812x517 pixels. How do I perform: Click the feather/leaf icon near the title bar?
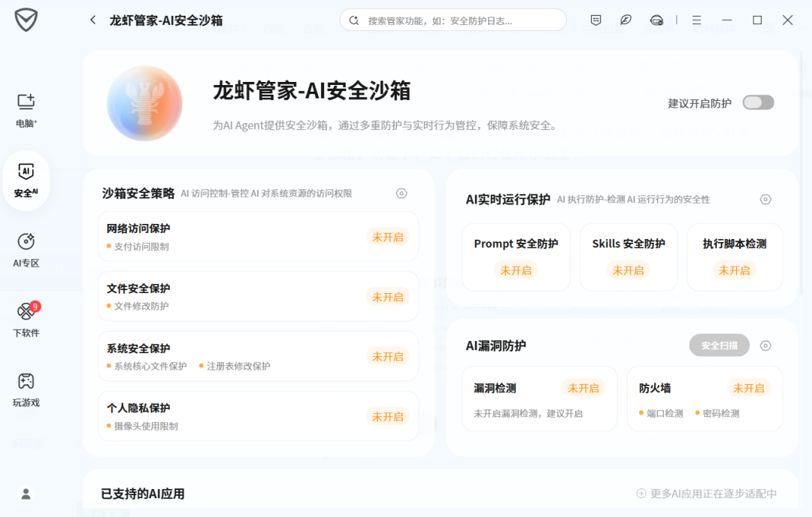pos(626,20)
